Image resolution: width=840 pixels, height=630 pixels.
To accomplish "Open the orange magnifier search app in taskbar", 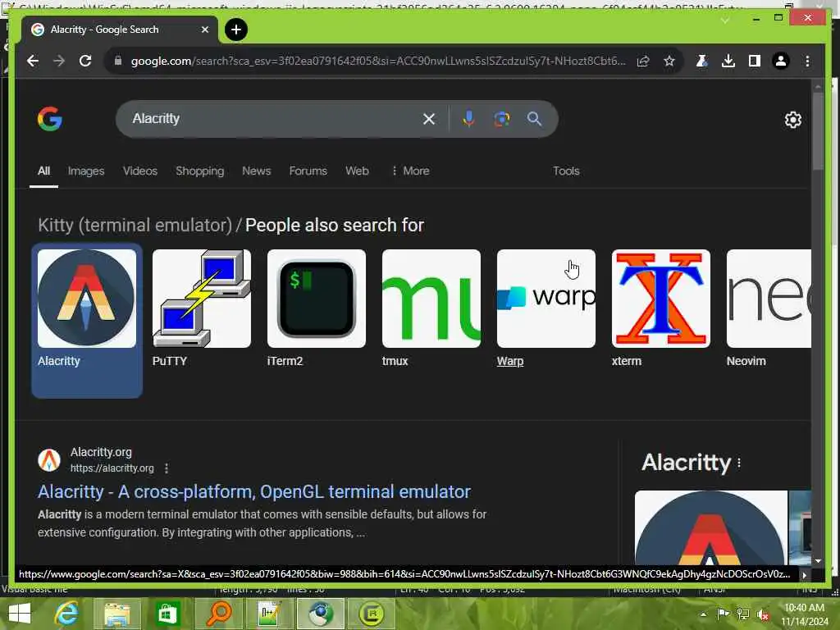I will pos(218,614).
